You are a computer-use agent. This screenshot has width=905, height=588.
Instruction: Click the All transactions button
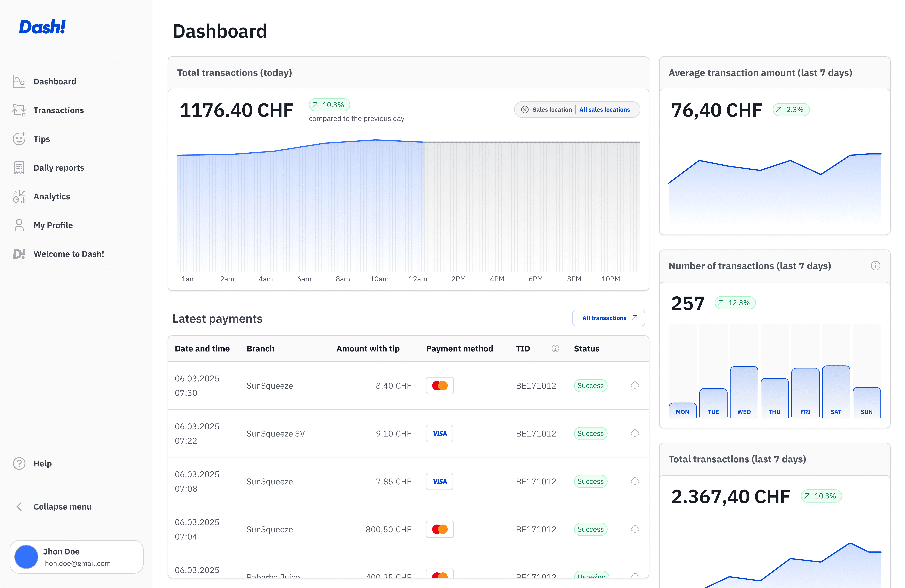608,318
